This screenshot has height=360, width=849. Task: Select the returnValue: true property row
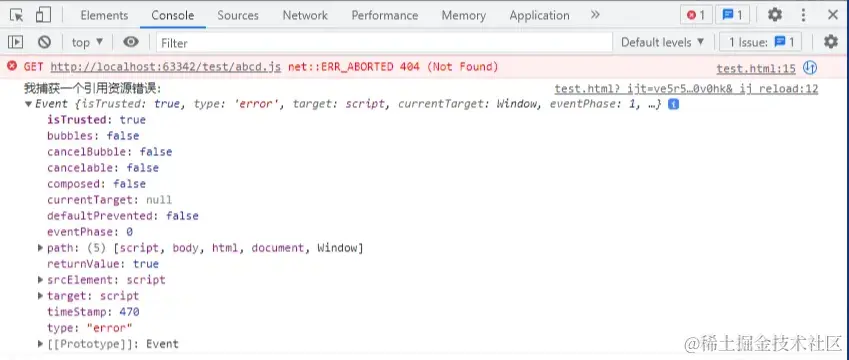pos(103,264)
